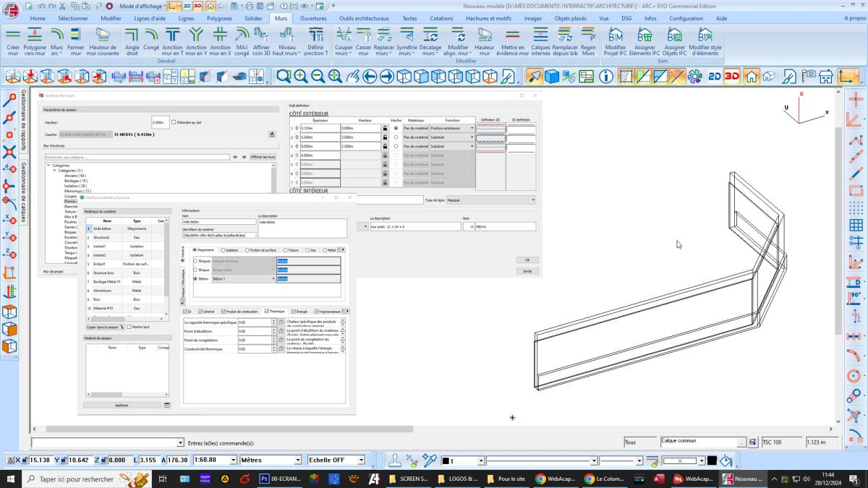868x488 pixels.
Task: Click the Symétrie murs icon
Action: point(407,35)
